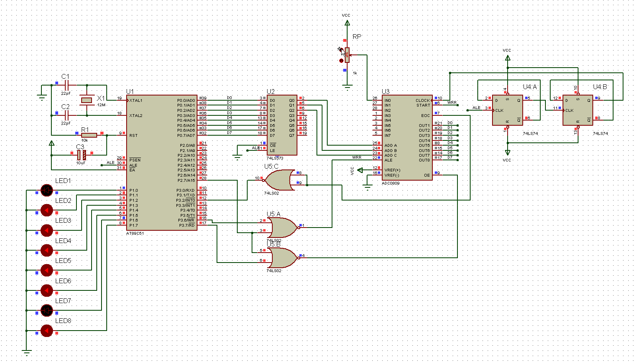Select the RP potentiometer body
Viewport: 637px width, 364px height.
coord(348,55)
